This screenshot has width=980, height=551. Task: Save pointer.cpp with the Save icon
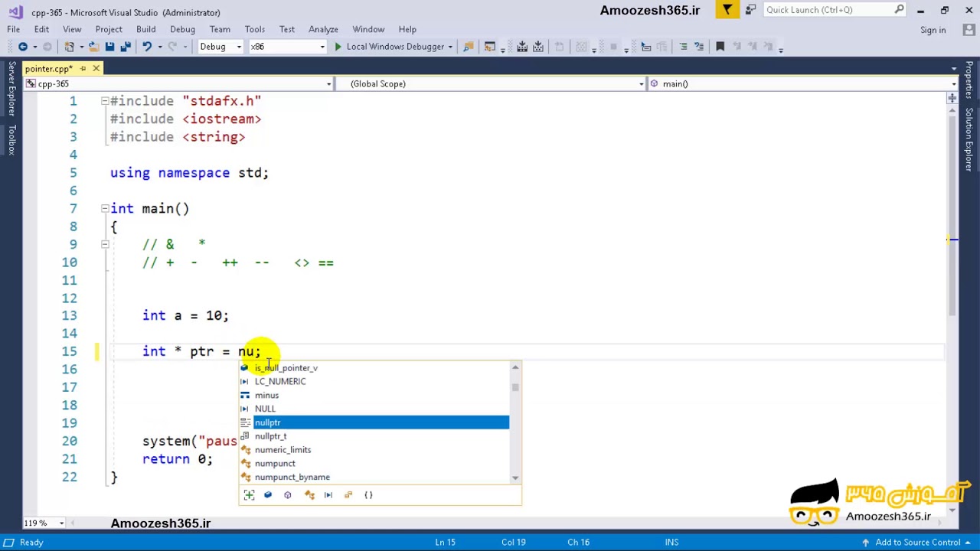point(109,47)
